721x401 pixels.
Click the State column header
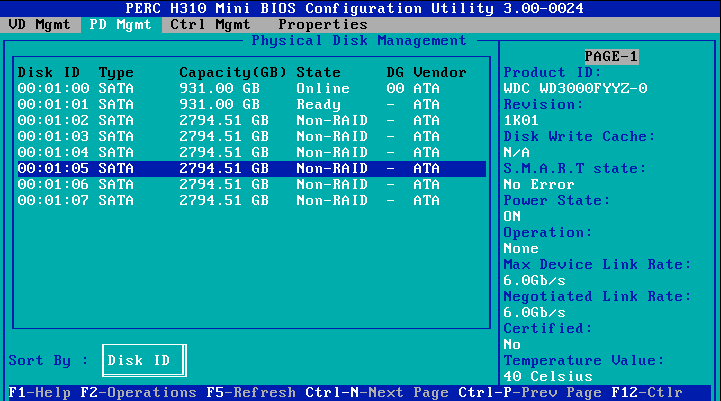(x=318, y=73)
